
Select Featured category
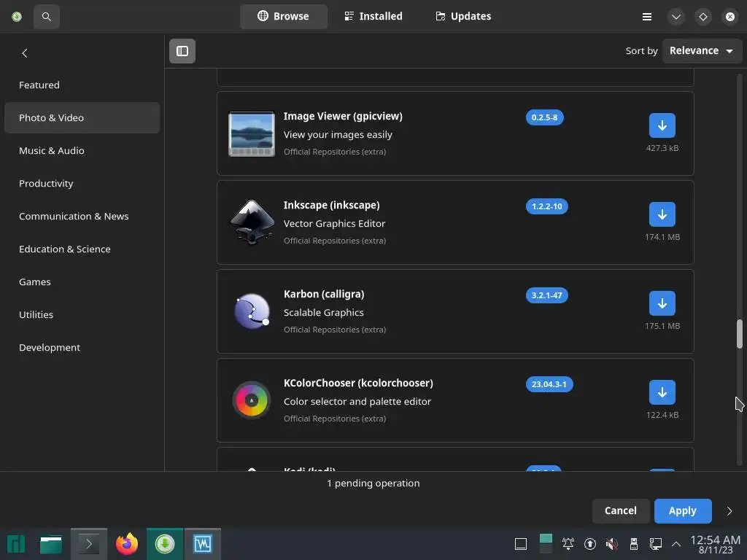(82, 85)
